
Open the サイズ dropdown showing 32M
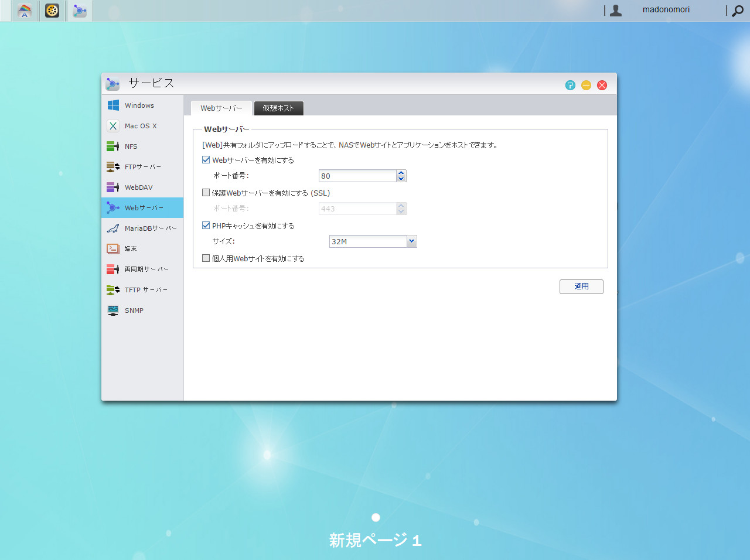[411, 241]
